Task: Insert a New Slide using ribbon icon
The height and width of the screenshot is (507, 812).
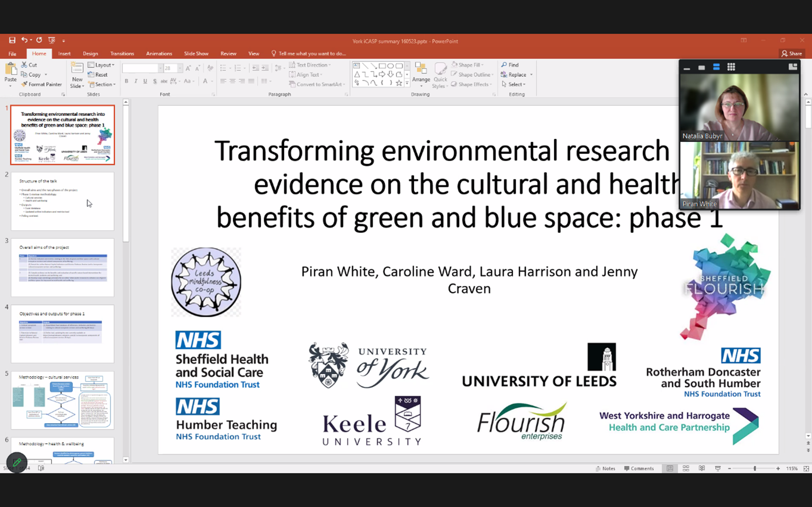Action: 77,69
